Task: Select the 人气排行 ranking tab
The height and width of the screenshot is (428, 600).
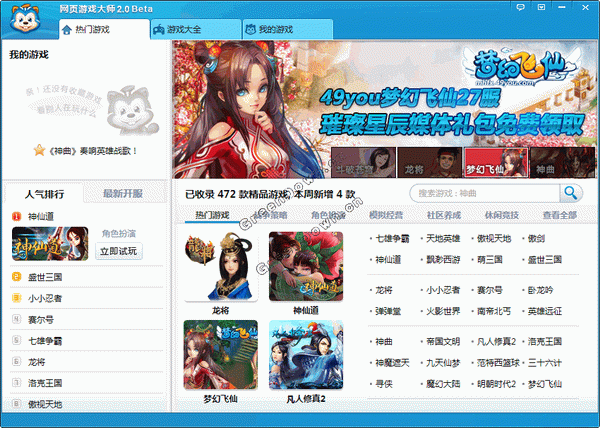Action: coord(44,194)
